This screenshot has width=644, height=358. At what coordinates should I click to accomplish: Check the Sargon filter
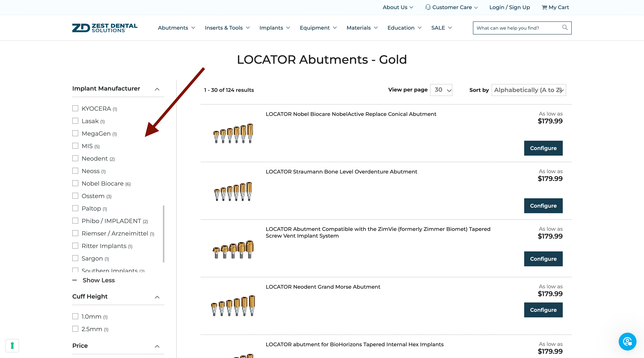[x=75, y=258]
